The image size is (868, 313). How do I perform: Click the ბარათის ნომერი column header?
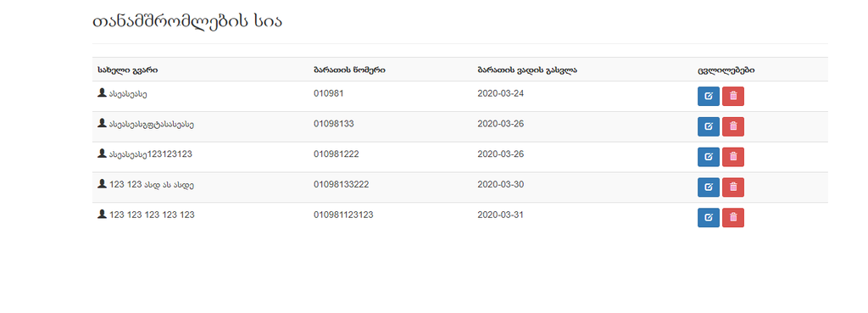point(349,70)
